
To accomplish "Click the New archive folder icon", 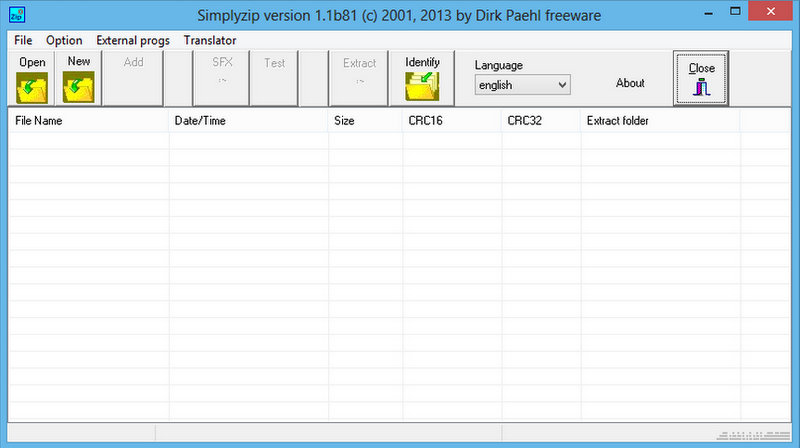I will coord(79,87).
